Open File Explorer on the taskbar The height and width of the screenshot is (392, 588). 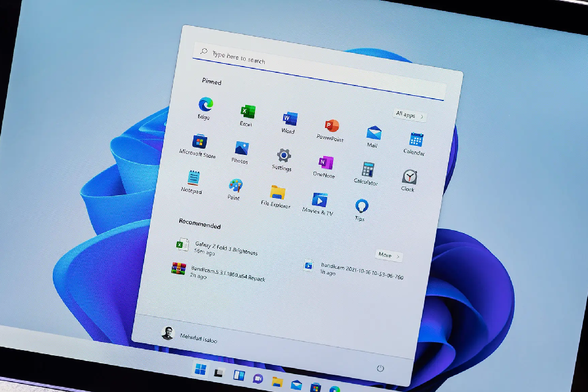pyautogui.click(x=277, y=382)
